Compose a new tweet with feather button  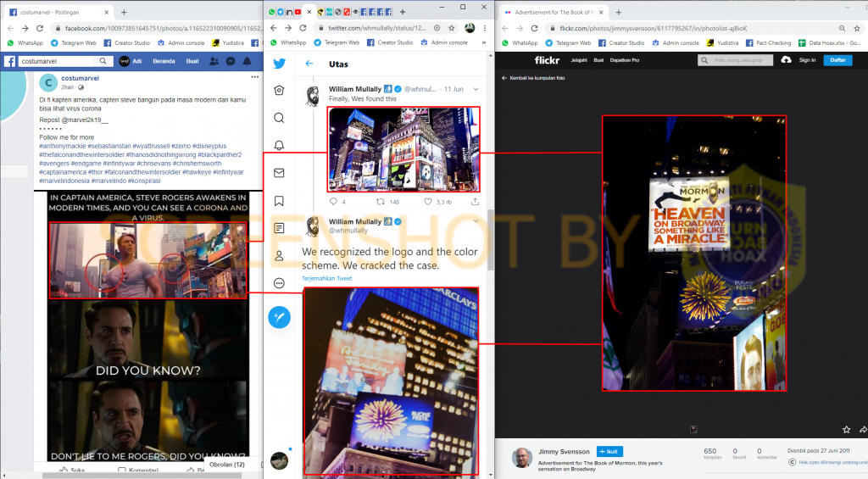pos(279,317)
